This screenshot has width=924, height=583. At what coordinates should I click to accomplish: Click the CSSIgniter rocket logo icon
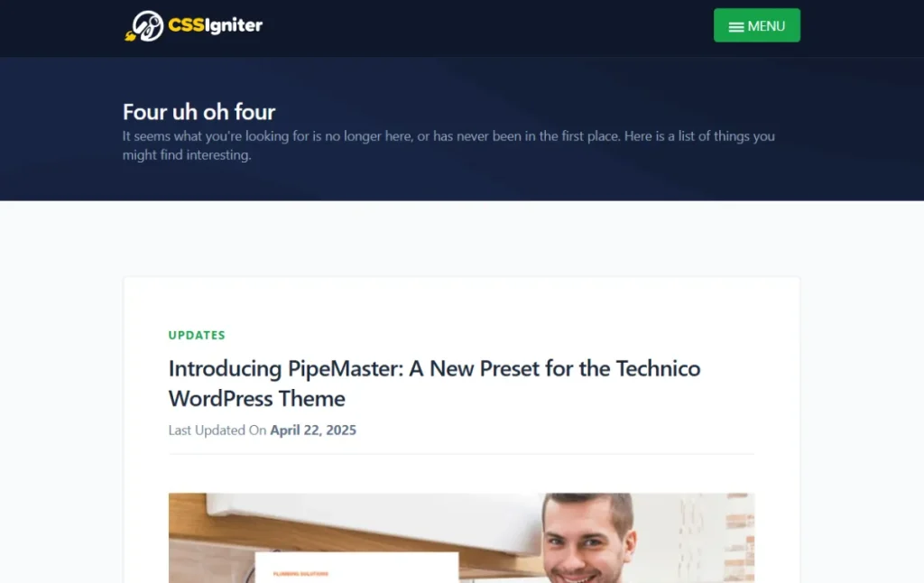coord(143,26)
